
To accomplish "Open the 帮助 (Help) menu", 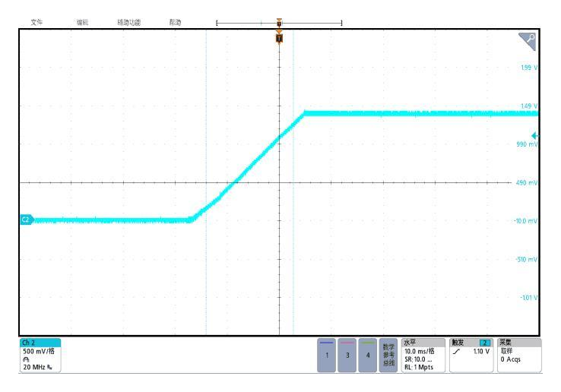I will pos(175,22).
